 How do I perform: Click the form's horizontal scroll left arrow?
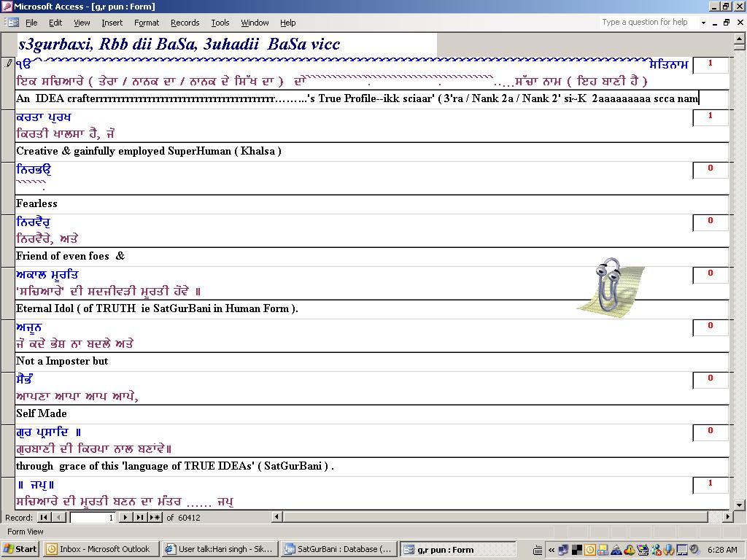pos(277,517)
